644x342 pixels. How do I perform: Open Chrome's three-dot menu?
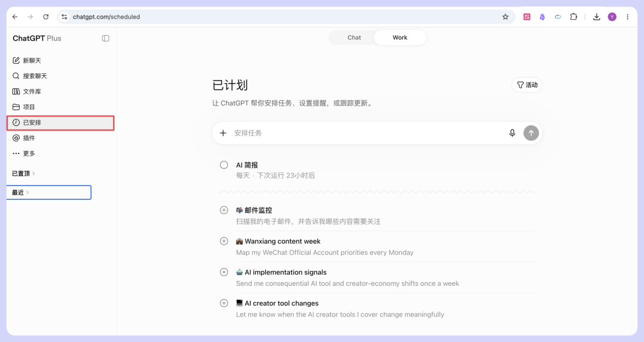627,17
